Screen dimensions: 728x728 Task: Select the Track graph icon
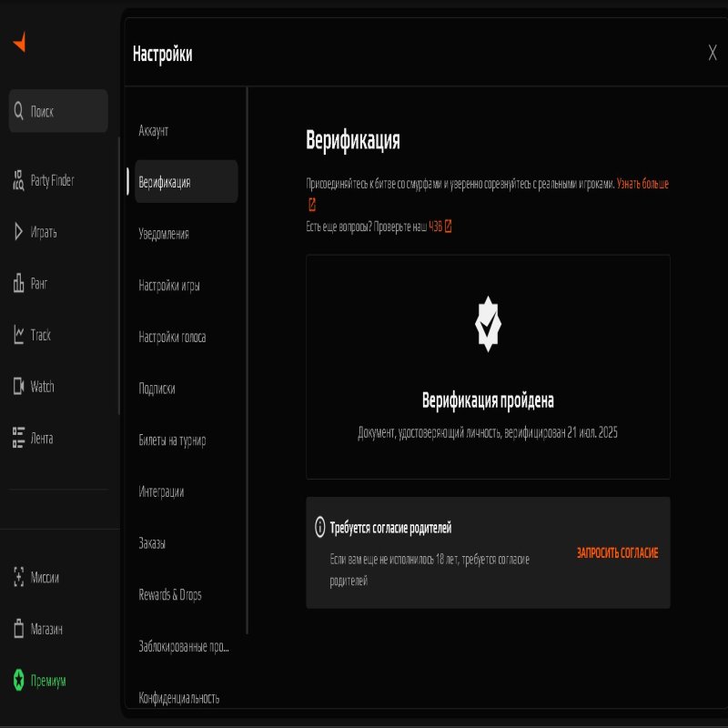click(x=18, y=335)
